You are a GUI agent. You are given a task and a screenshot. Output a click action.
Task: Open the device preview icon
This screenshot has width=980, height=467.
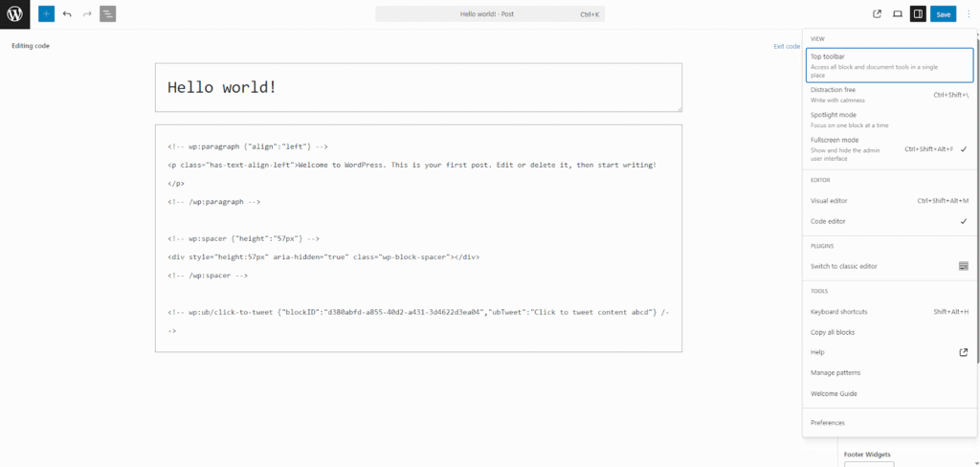[x=898, y=14]
